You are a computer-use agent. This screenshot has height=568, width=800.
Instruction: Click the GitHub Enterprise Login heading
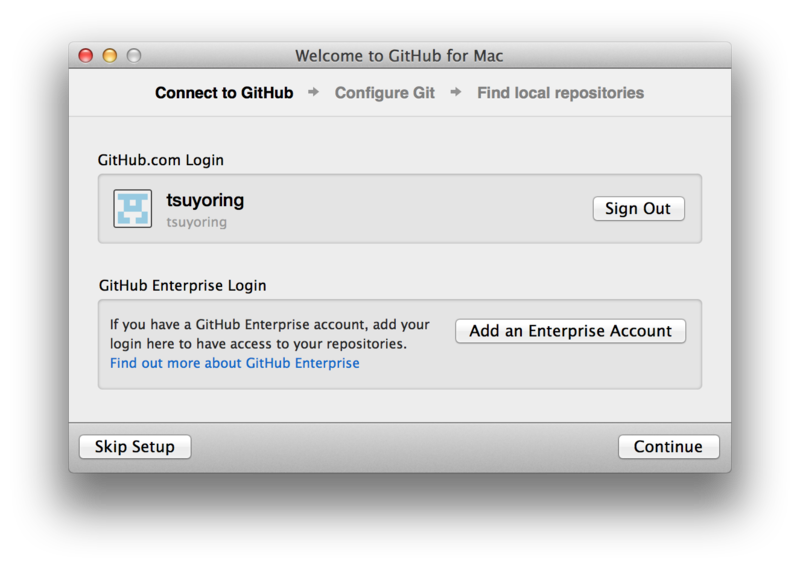pos(183,285)
